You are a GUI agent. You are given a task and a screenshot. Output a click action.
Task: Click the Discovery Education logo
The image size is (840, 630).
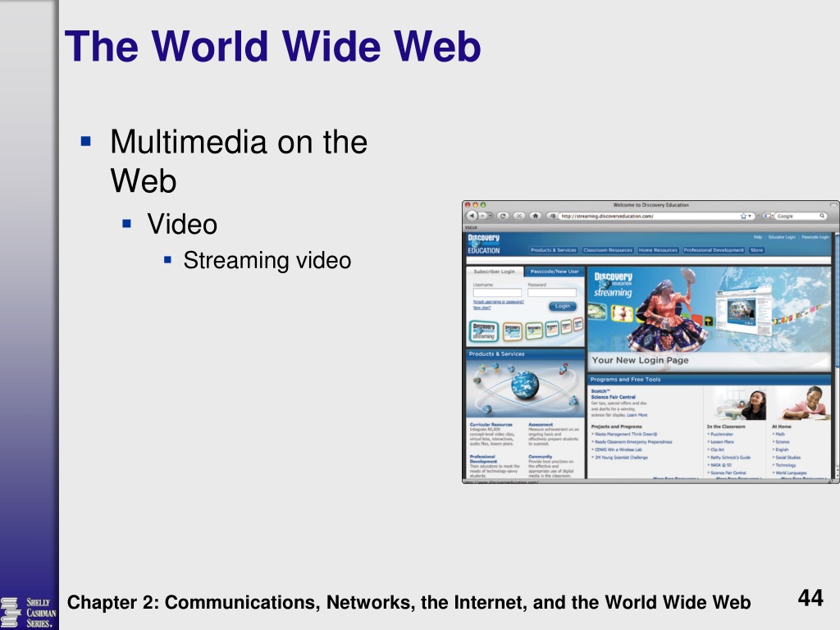[x=484, y=244]
